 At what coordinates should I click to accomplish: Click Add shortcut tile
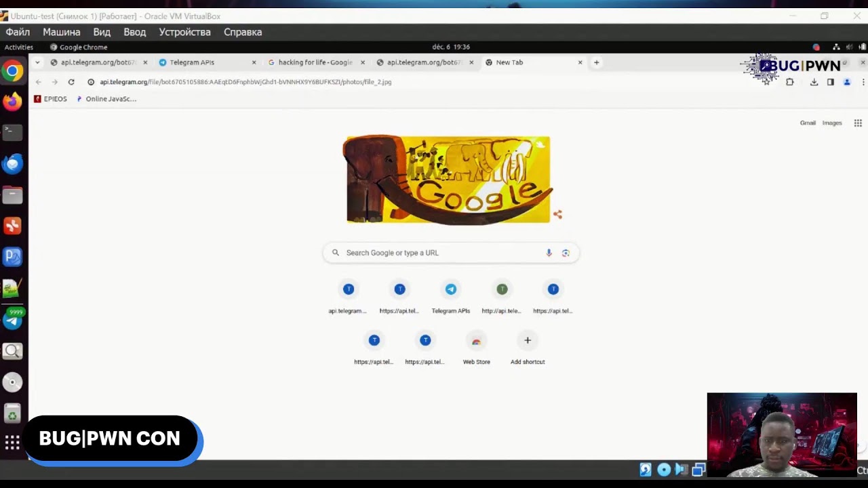[x=528, y=348]
